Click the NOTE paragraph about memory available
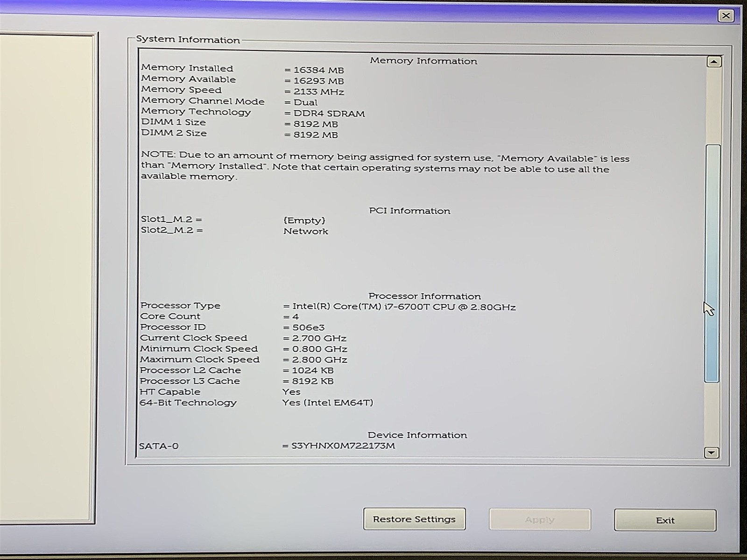The width and height of the screenshot is (747, 560). click(385, 167)
